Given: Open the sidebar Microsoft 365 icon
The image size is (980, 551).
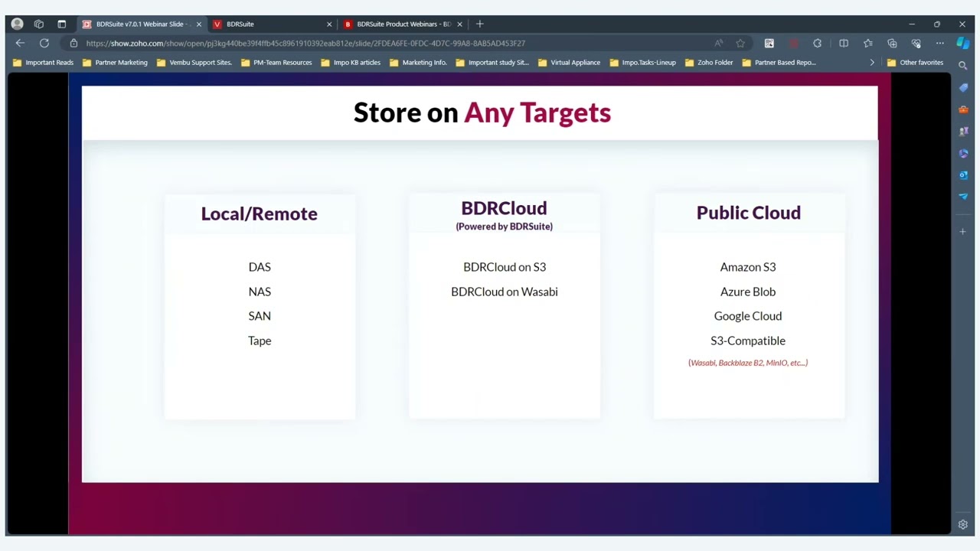Looking at the screenshot, I should point(963,153).
